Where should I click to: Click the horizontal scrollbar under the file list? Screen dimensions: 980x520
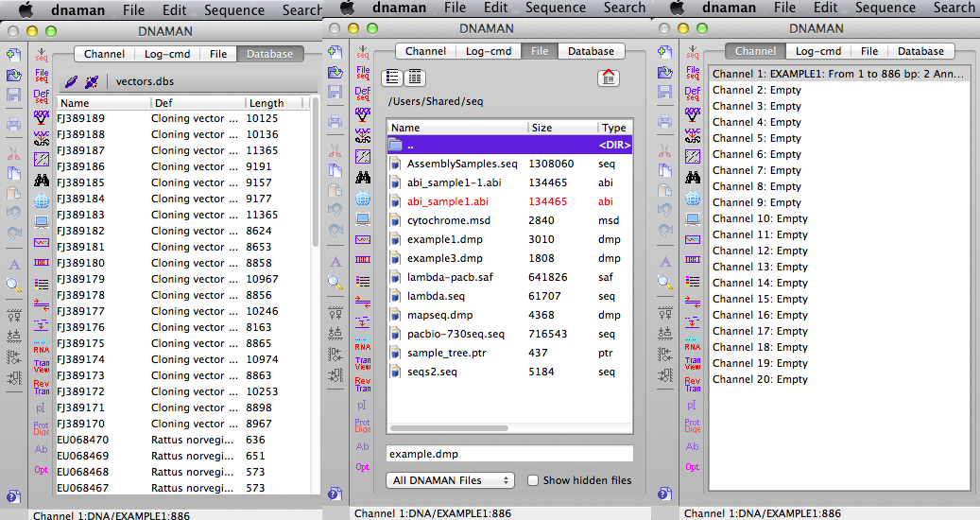pyautogui.click(x=450, y=428)
